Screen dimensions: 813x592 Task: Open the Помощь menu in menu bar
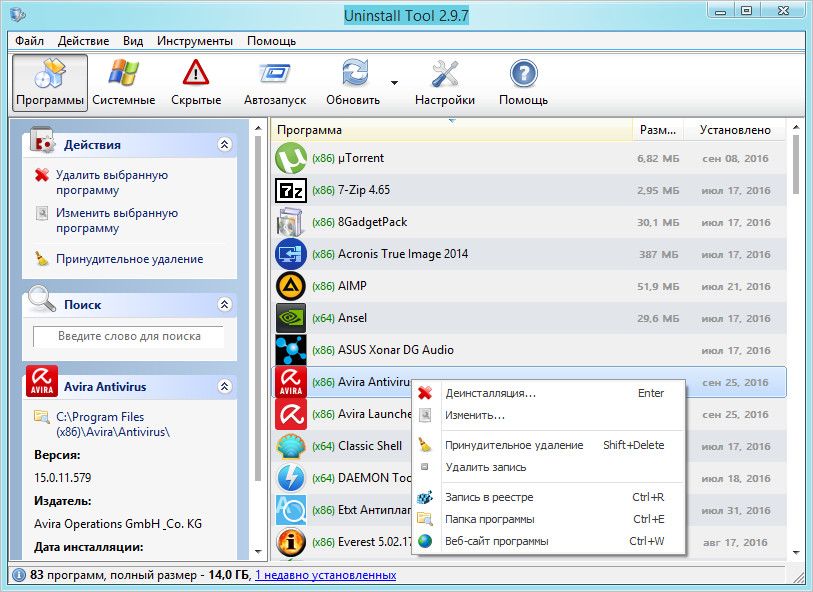pyautogui.click(x=271, y=41)
